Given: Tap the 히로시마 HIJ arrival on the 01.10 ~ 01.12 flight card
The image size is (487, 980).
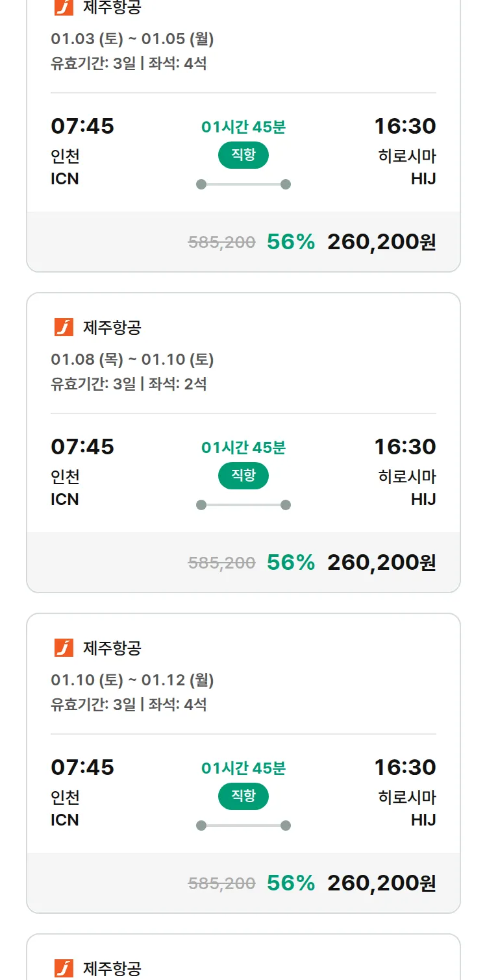Looking at the screenshot, I should [x=407, y=808].
